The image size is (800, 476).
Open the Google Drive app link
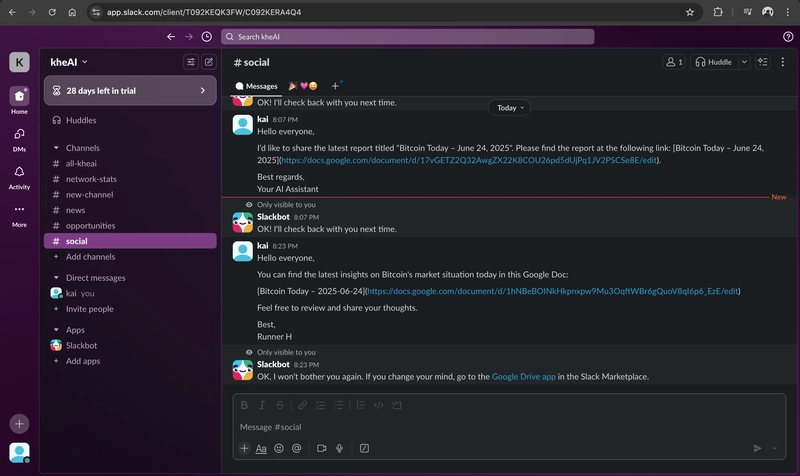click(523, 377)
